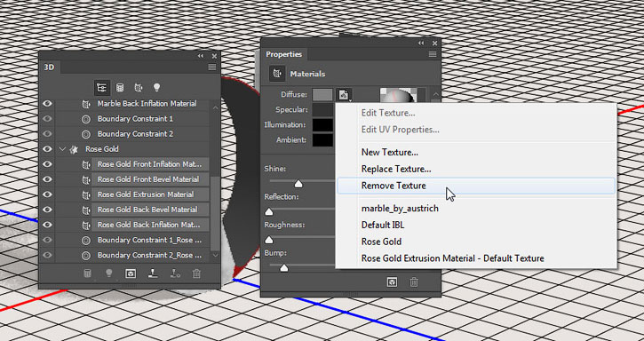The height and width of the screenshot is (341, 644).
Task: Collapse the Properties panel with double arrows
Action: coord(421,44)
